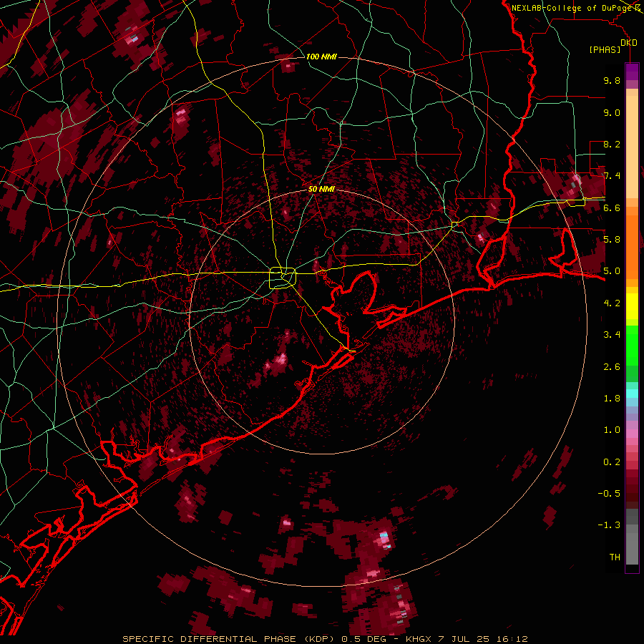Click the 5.8 legend value

click(x=612, y=240)
